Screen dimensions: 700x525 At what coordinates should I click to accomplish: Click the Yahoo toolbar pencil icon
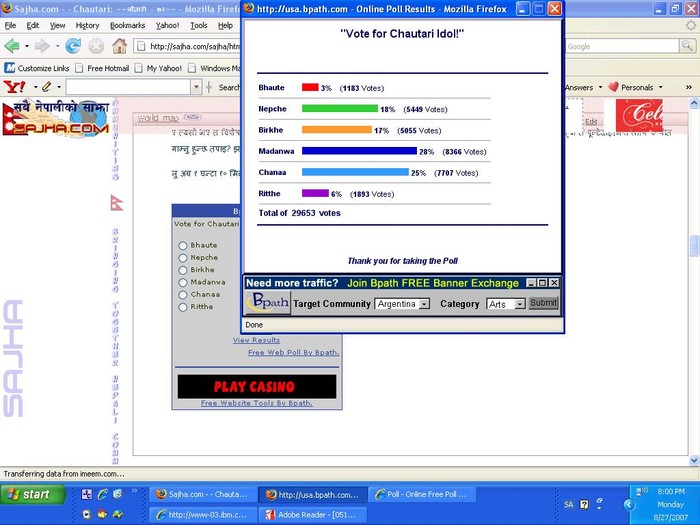(46, 87)
